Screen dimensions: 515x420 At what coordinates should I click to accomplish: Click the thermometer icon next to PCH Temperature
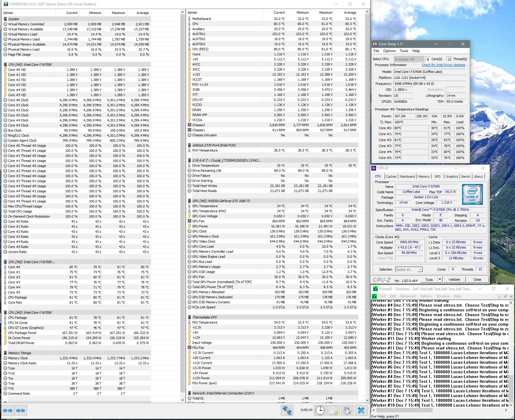tap(190, 150)
